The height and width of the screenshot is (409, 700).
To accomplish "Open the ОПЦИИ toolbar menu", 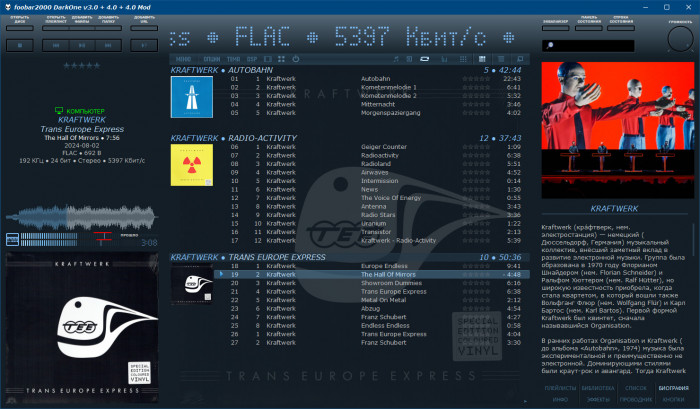I will pos(212,59).
